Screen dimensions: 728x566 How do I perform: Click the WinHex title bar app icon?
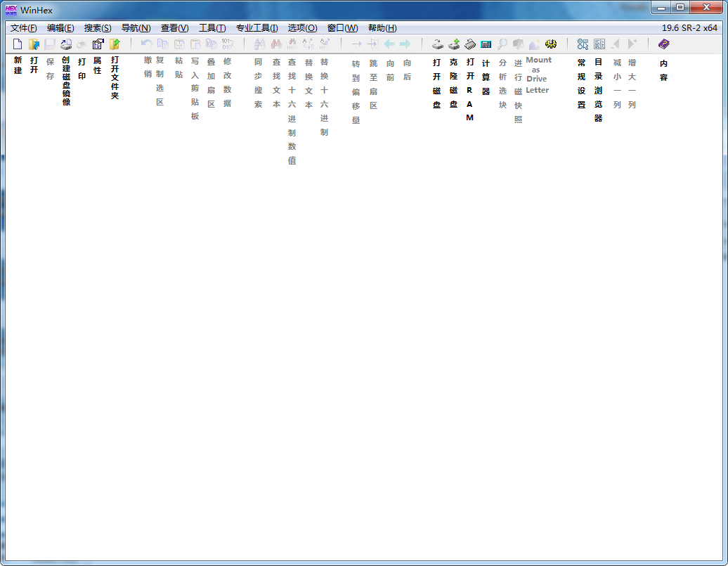11,11
